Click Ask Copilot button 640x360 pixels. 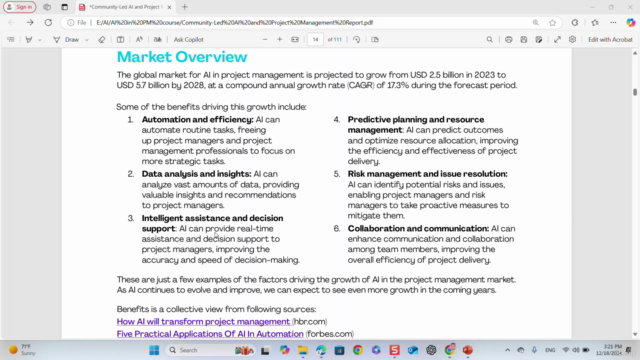pos(189,40)
